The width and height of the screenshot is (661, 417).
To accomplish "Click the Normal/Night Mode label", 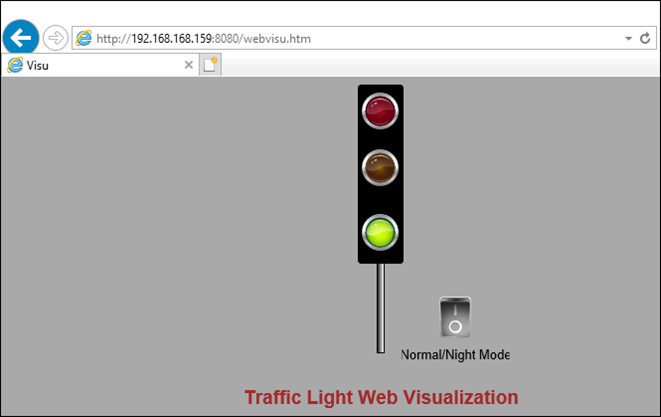I will tap(455, 355).
